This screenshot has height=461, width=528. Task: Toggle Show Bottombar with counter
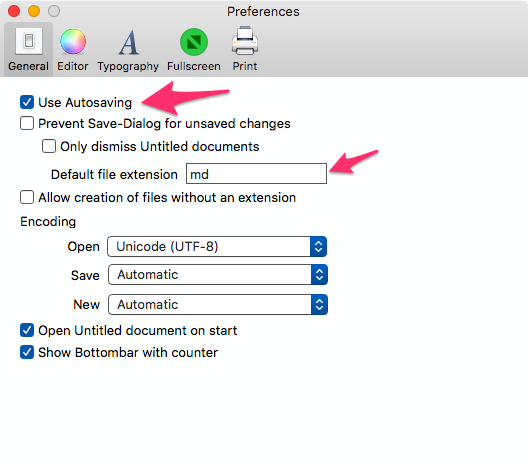[27, 352]
